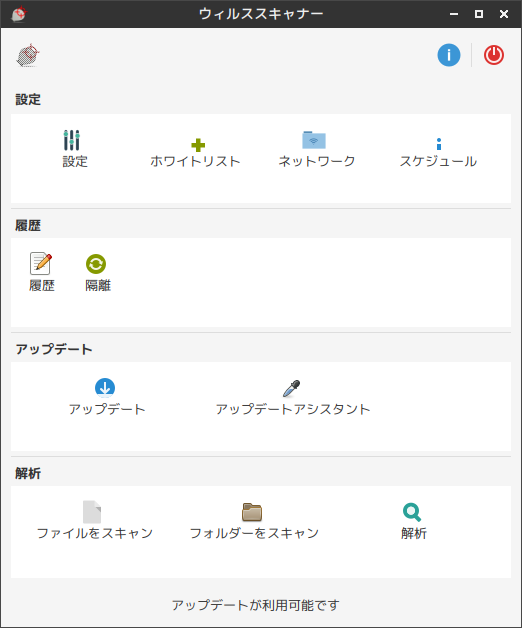
Task: Open the ホワイトリスト green plus icon
Action: click(x=198, y=145)
